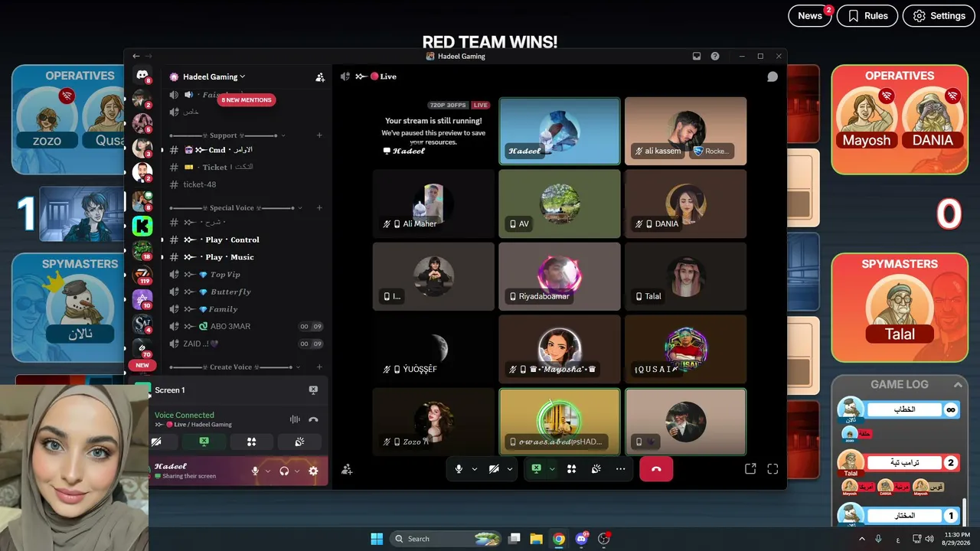Toggle mute in the call control bar

[459, 469]
